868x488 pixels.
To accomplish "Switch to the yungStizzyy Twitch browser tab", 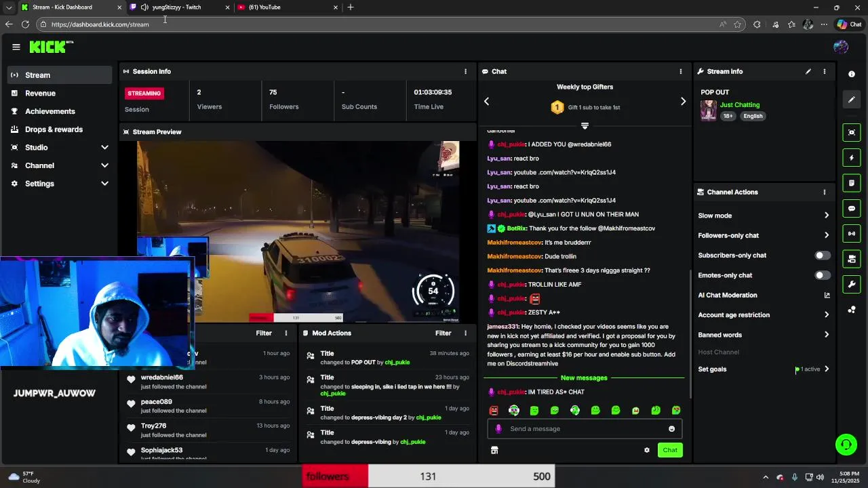I will 179,7.
